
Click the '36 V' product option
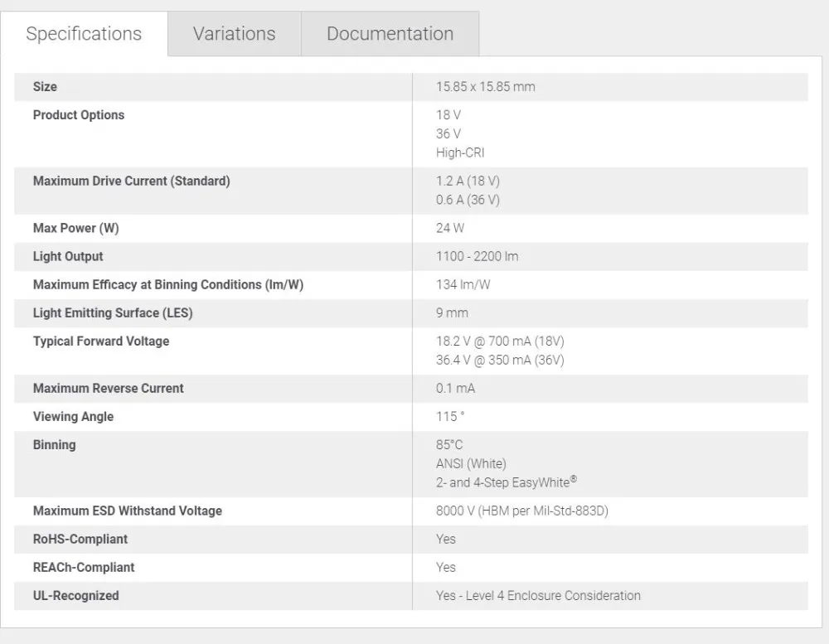pos(448,133)
